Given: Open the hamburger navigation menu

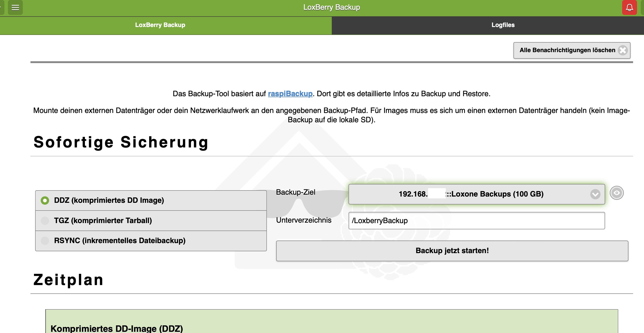Looking at the screenshot, I should coord(15,7).
